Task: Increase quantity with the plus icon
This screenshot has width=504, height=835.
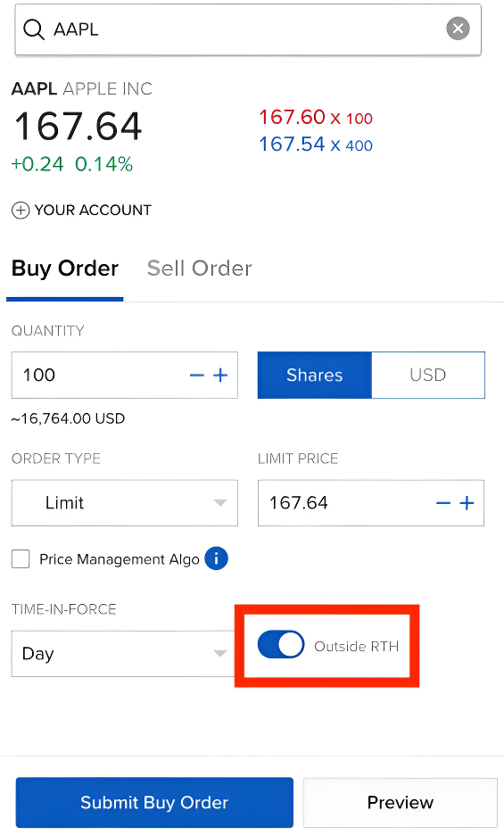Action: (220, 376)
